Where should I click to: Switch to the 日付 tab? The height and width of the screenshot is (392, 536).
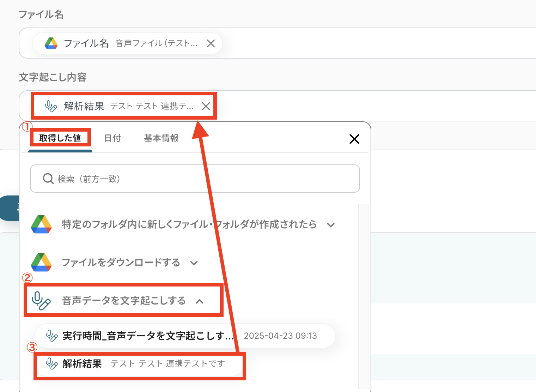click(x=112, y=138)
